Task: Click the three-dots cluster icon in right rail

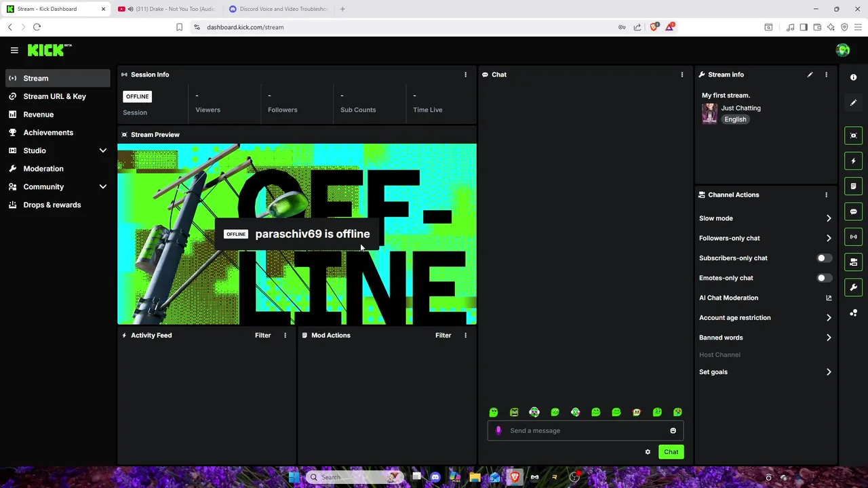Action: coord(854,312)
